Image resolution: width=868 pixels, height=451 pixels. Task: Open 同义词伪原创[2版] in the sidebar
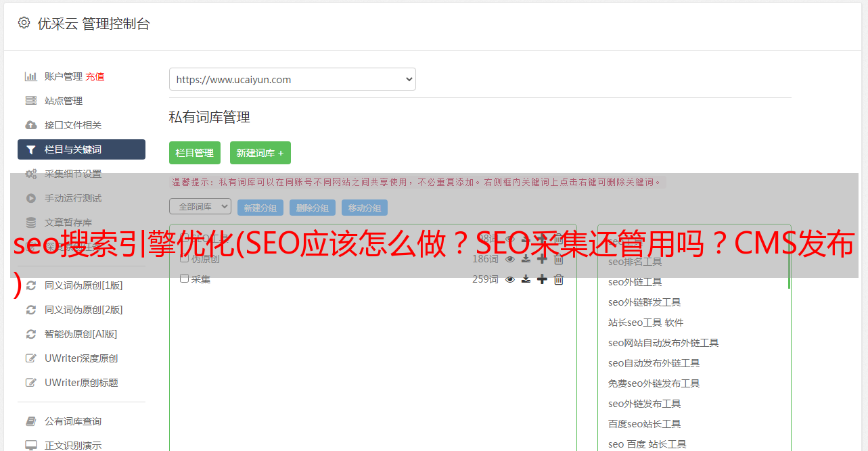[x=84, y=310]
